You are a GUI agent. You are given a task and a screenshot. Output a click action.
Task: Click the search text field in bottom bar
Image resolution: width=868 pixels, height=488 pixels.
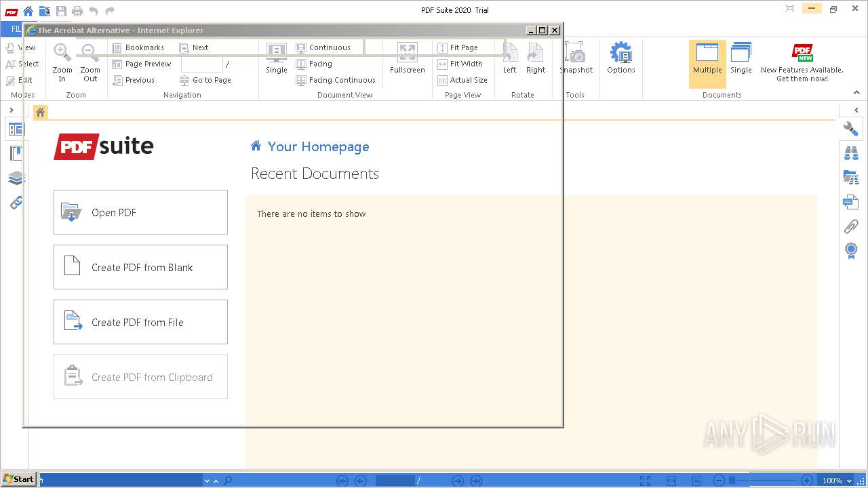coord(121,481)
